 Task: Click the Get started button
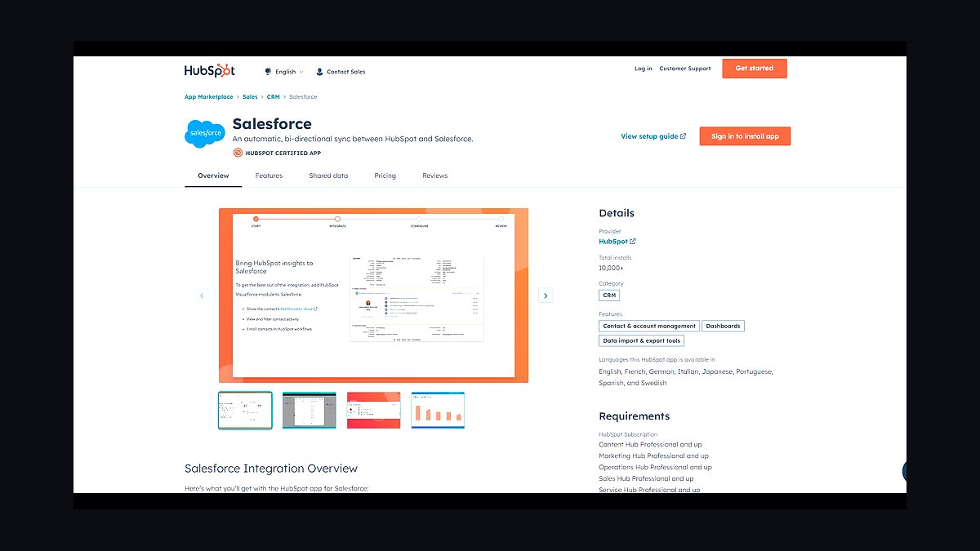755,69
